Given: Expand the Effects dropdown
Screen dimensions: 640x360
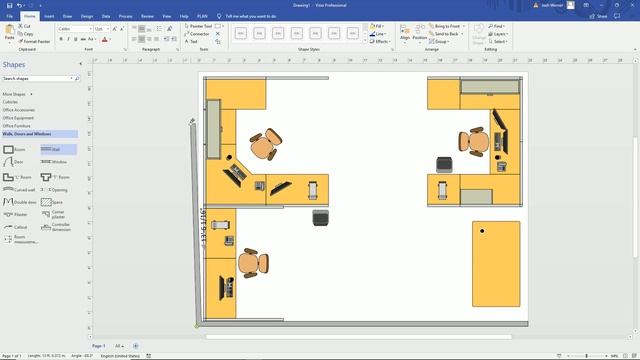Looking at the screenshot, I should tap(380, 41).
